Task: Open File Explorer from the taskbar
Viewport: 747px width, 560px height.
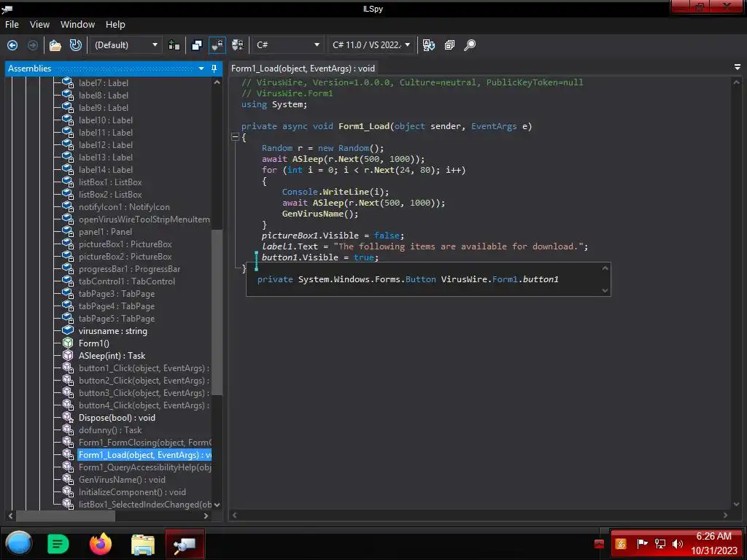Action: [143, 544]
